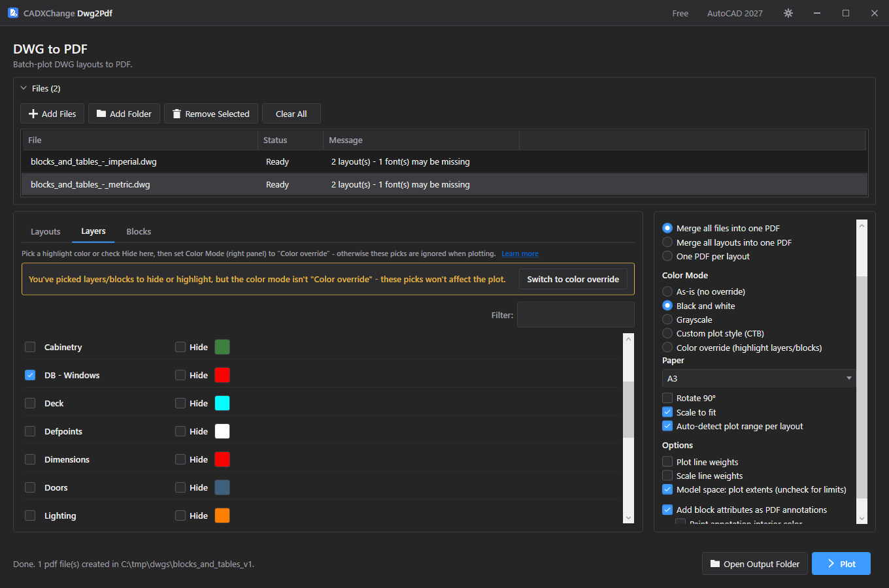Click Switch to color override button
889x588 pixels.
(573, 279)
